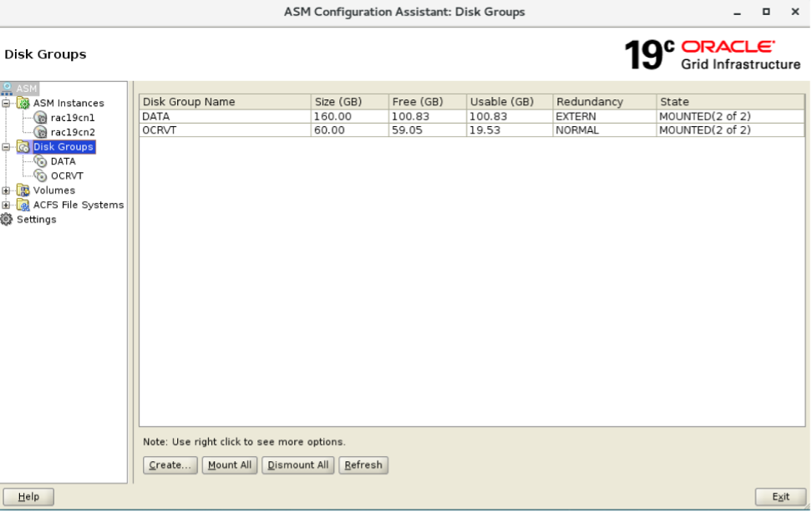Refresh the disk groups list
812x512 pixels.
363,465
